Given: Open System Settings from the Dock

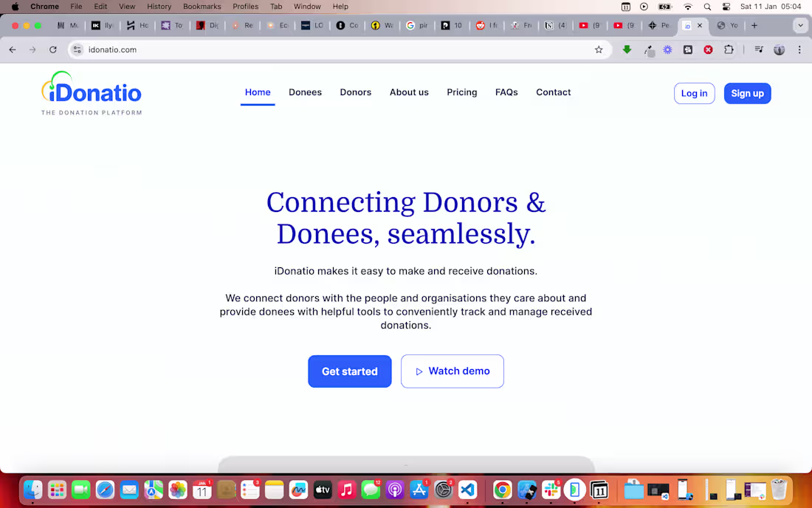Looking at the screenshot, I should [x=444, y=490].
